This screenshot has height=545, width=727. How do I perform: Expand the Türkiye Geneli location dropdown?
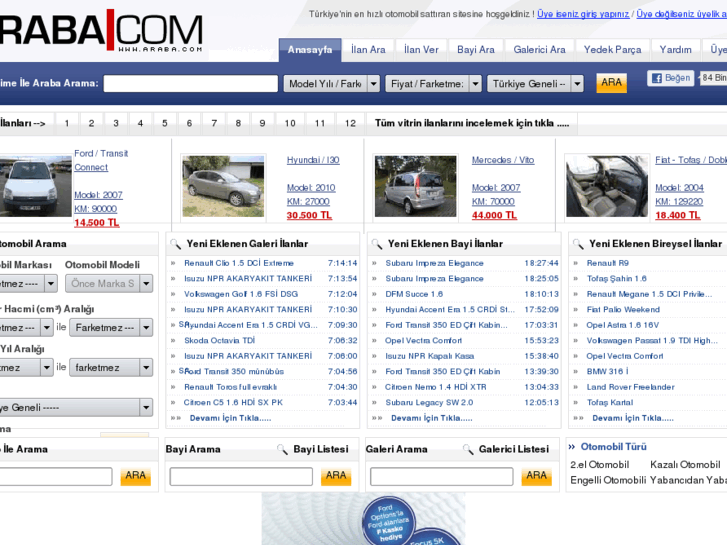(535, 84)
